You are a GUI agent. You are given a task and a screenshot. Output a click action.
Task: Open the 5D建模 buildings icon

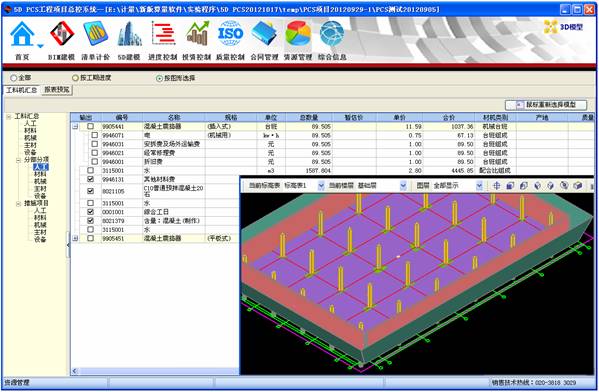129,34
